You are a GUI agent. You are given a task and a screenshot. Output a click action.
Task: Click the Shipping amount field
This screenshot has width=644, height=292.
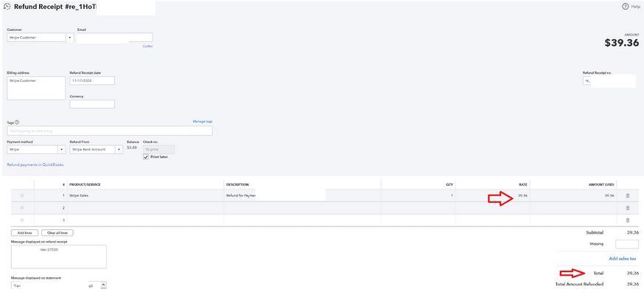(x=627, y=244)
